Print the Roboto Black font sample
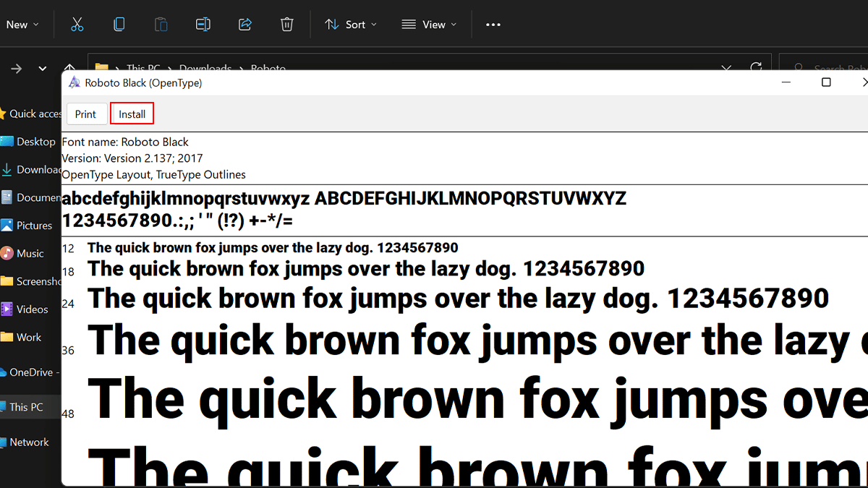Screen dimensions: 868x488 coord(85,114)
